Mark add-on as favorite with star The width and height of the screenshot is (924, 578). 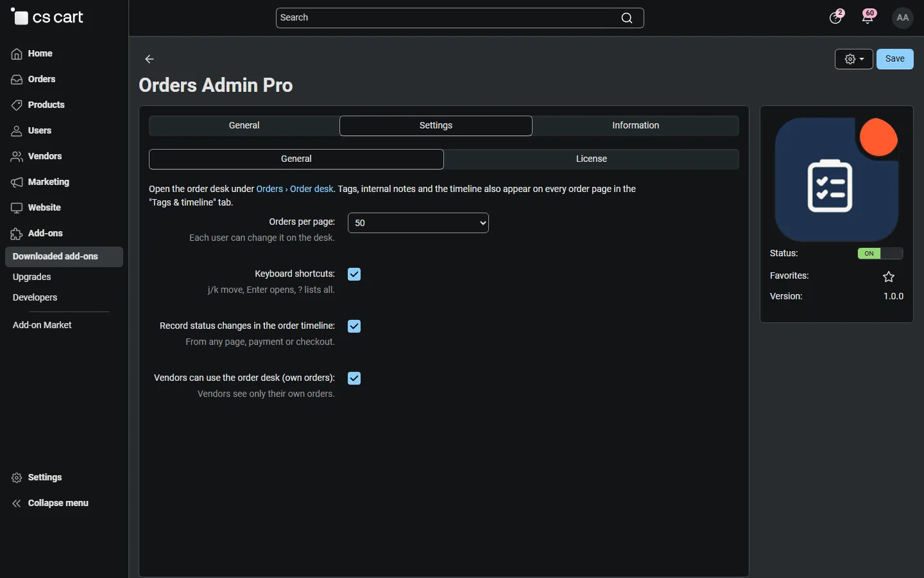[889, 277]
